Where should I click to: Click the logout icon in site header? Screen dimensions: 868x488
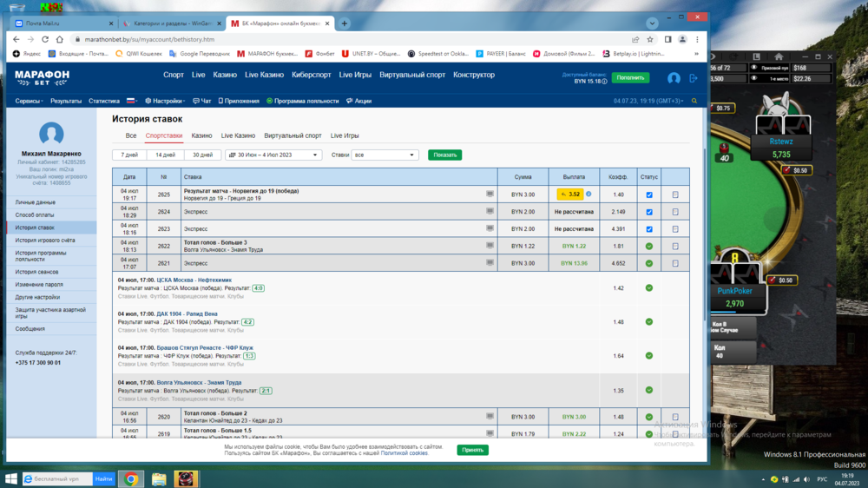point(693,78)
